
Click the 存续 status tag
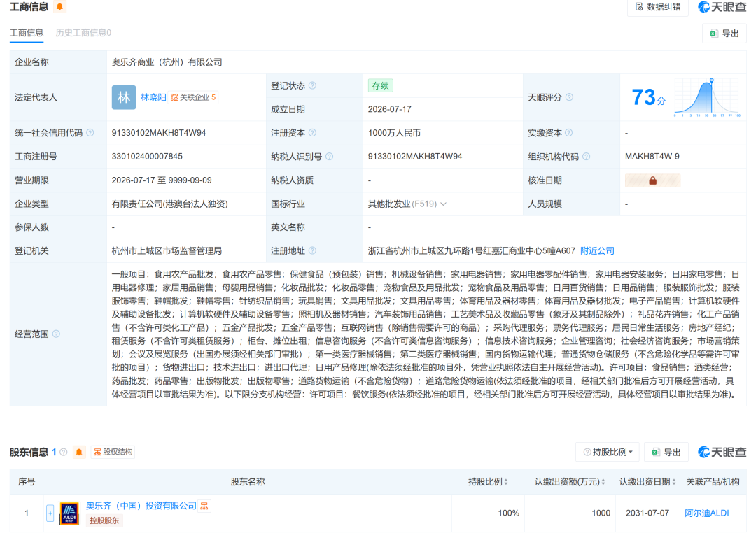click(380, 85)
